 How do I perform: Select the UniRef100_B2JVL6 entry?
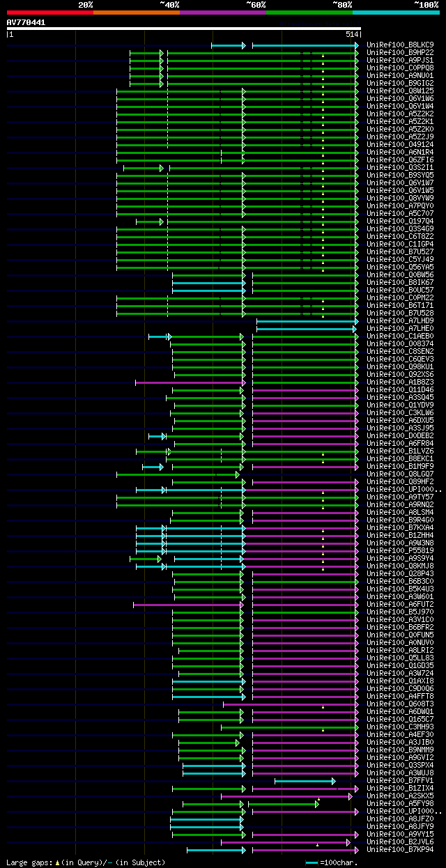pyautogui.click(x=400, y=842)
